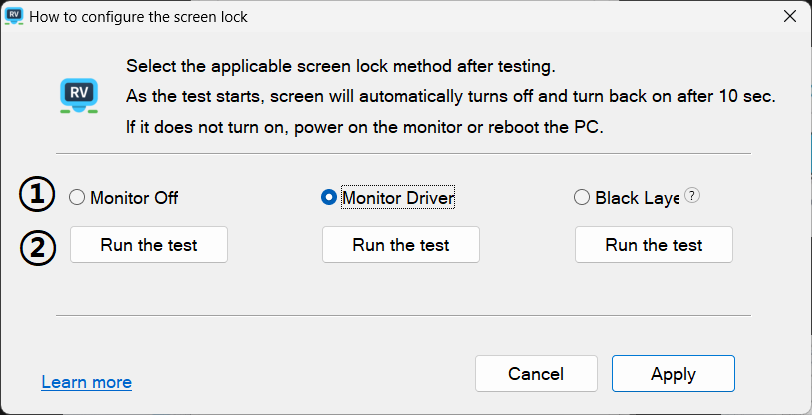The height and width of the screenshot is (415, 812).
Task: Select the Black Layer radio button
Action: (x=582, y=198)
